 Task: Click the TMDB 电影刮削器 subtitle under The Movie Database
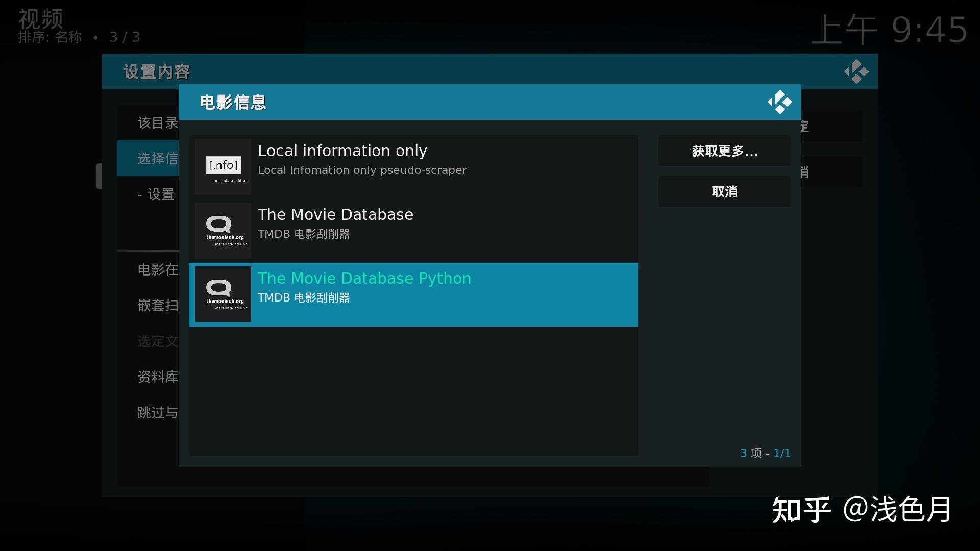[x=304, y=234]
